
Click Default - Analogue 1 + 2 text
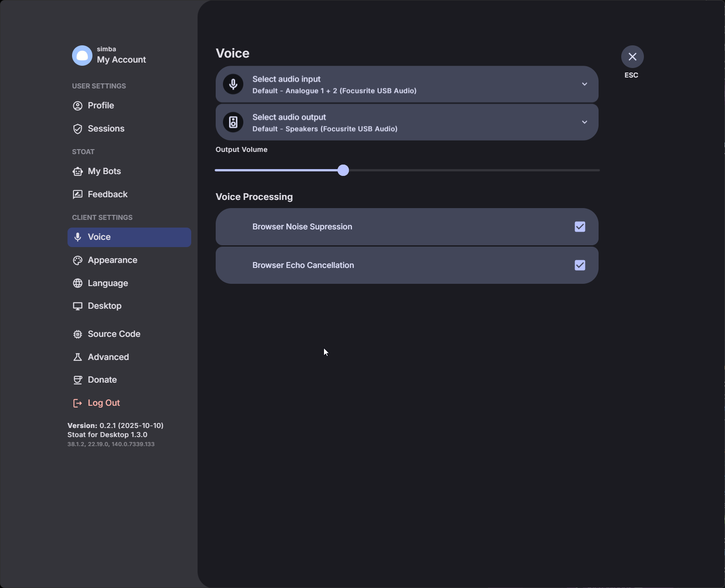(x=334, y=91)
